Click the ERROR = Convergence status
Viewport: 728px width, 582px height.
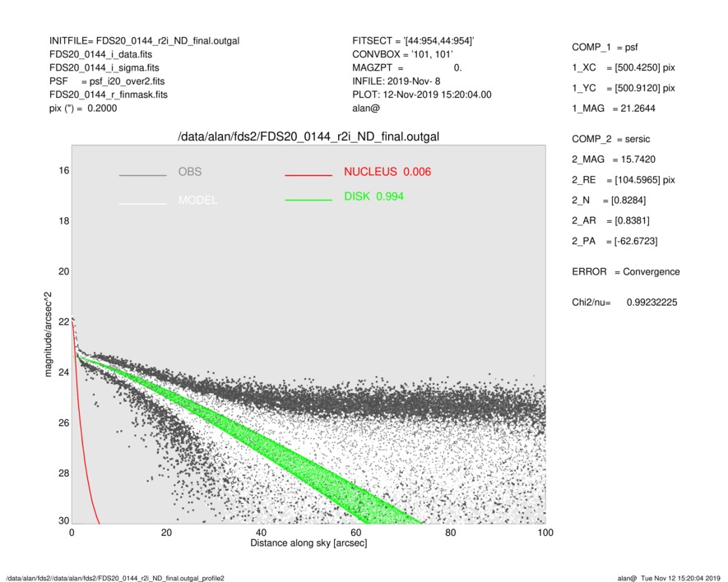tap(626, 272)
